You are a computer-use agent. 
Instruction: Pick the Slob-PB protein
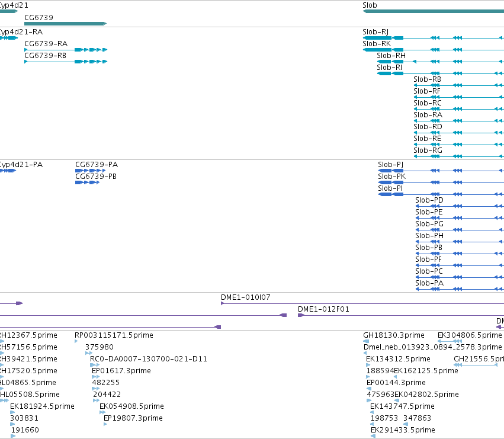click(460, 254)
